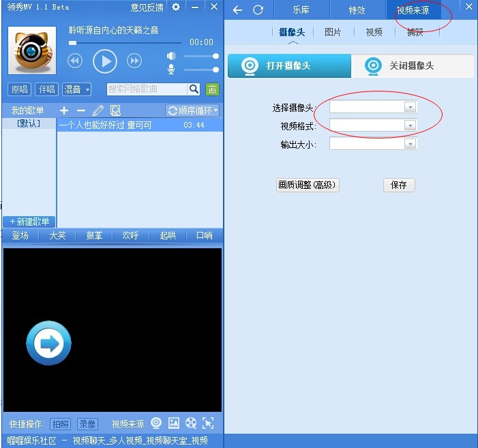Adjust the speaker volume slider
This screenshot has height=448, width=478.
[x=201, y=56]
